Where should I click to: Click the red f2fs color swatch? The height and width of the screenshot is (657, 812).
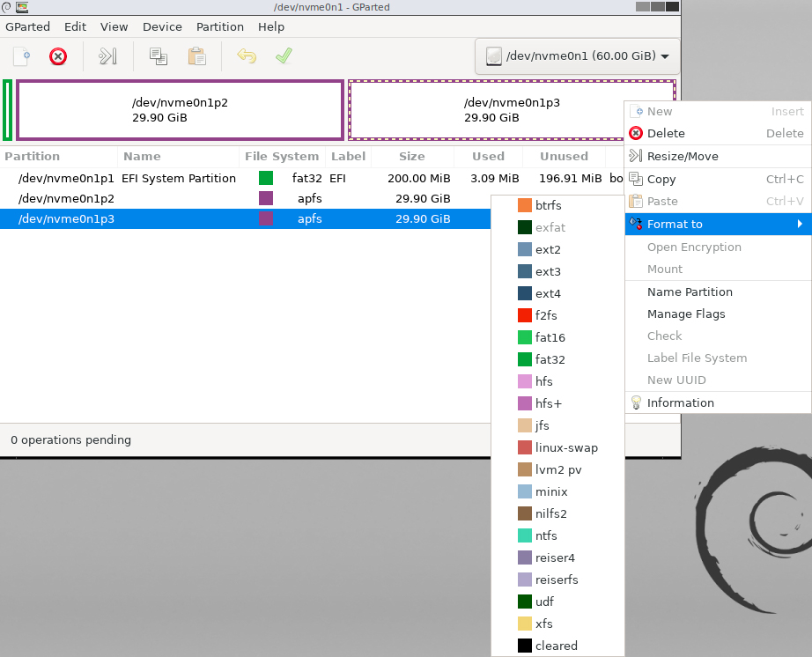tap(525, 315)
